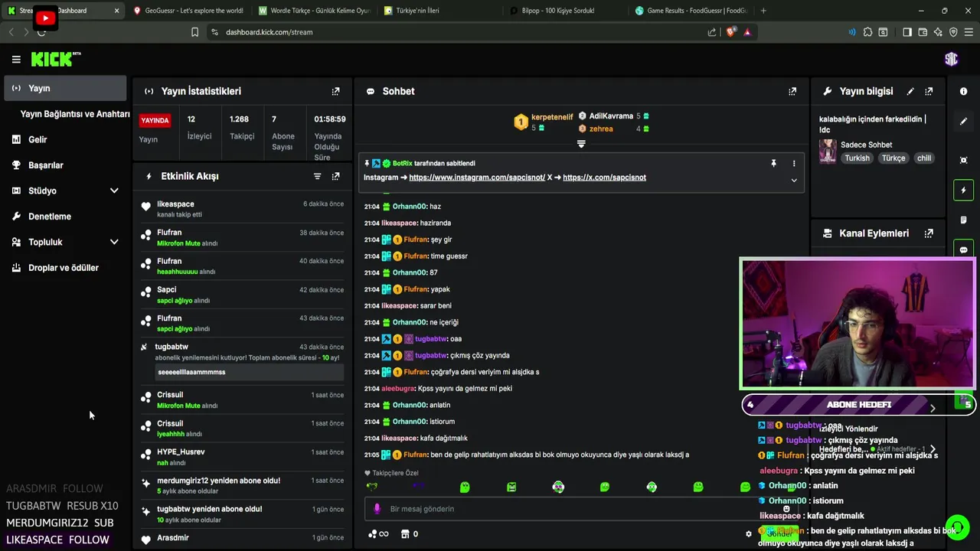Switch to the Wordle Türkçe browser tab

[314, 11]
